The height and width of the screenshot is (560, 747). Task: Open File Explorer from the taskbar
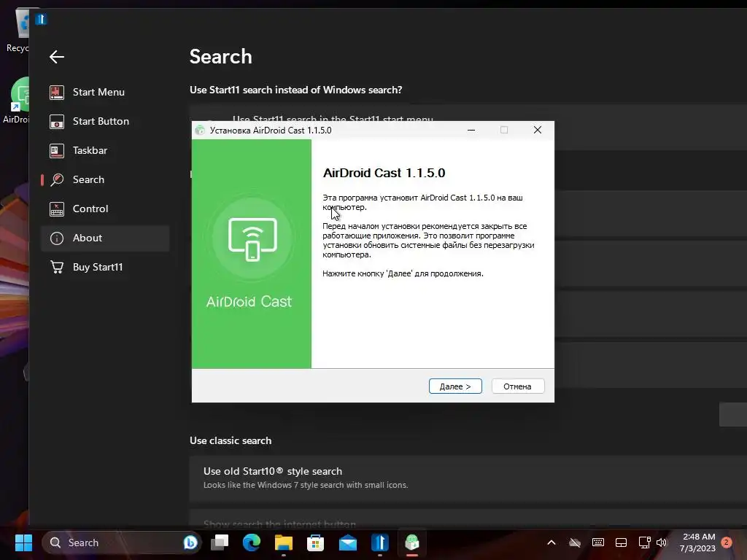pyautogui.click(x=284, y=542)
